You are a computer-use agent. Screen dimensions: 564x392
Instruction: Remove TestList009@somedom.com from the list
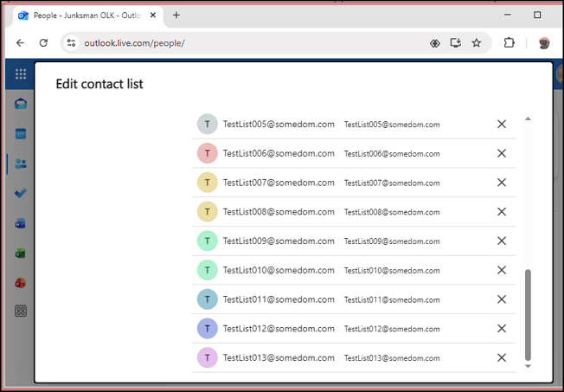pos(502,241)
